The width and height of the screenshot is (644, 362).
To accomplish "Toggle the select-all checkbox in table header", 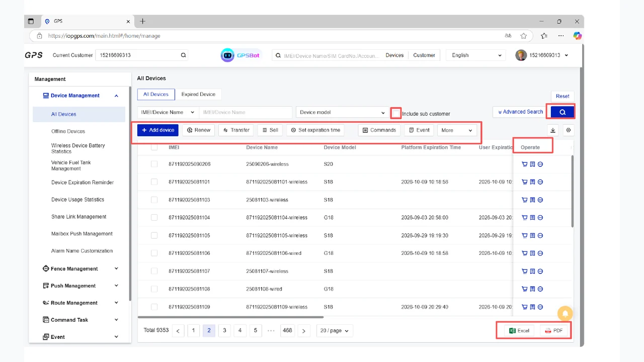I will pyautogui.click(x=154, y=147).
